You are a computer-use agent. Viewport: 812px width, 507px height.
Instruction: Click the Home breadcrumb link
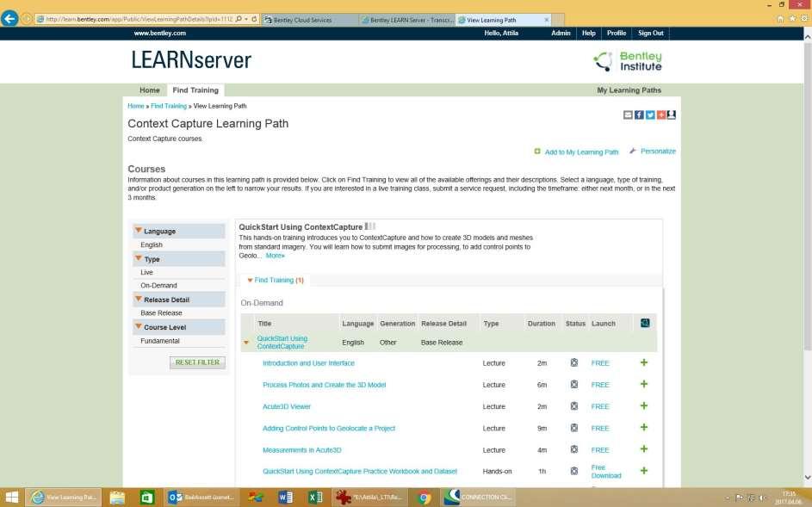(x=136, y=106)
